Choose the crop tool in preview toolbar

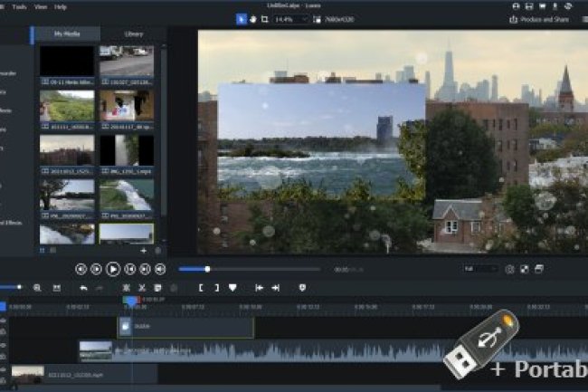[x=265, y=19]
